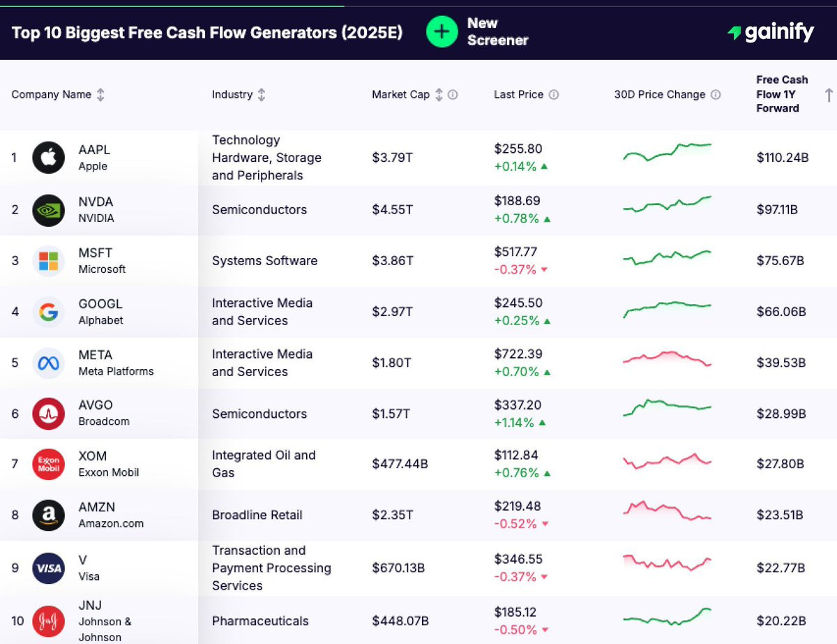Click the New Screener label
The image size is (837, 644).
tap(497, 31)
